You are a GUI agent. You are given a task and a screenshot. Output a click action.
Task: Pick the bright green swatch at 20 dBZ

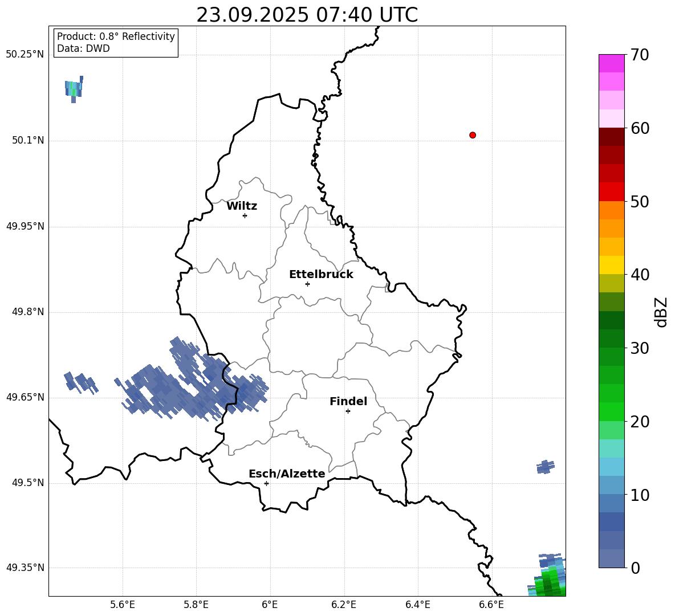611,411
